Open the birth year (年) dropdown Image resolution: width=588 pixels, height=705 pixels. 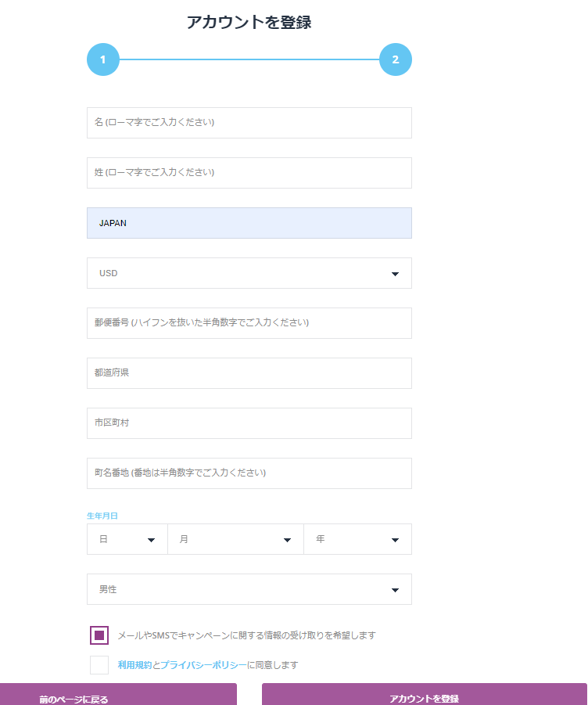(357, 539)
